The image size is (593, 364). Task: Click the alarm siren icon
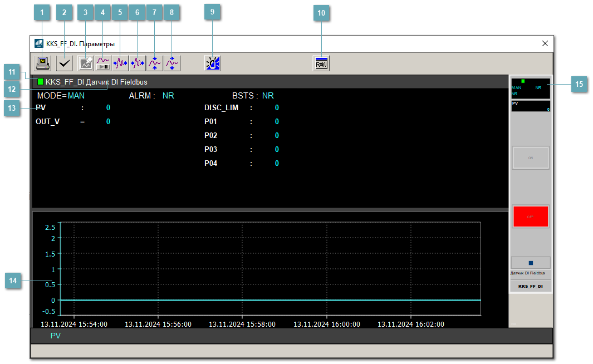[x=212, y=63]
